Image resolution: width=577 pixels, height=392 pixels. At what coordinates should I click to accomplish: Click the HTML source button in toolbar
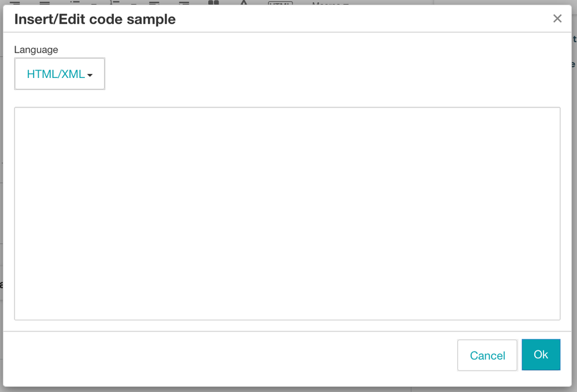pos(280,3)
